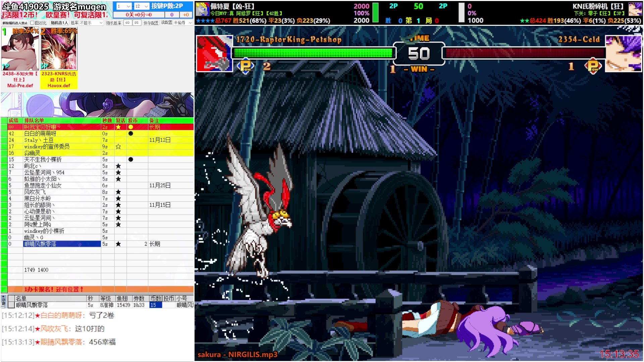This screenshot has height=362, width=644.
Task: Click the revive star in the 阿Q爱上阿Q row
Action: point(118,224)
